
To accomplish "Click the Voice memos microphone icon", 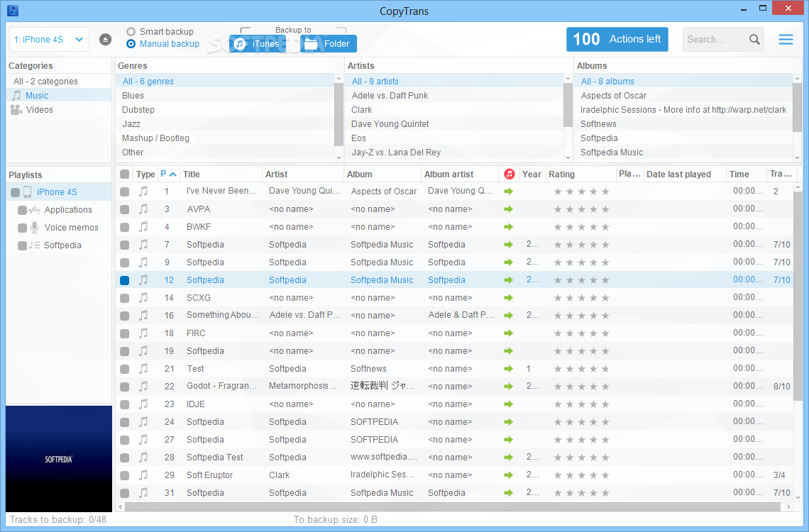I will pyautogui.click(x=34, y=227).
